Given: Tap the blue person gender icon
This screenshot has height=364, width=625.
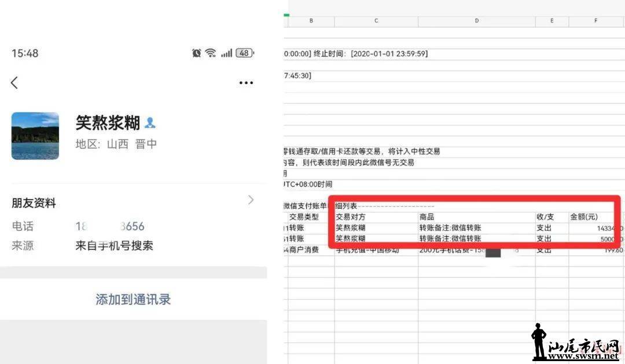Looking at the screenshot, I should [150, 123].
